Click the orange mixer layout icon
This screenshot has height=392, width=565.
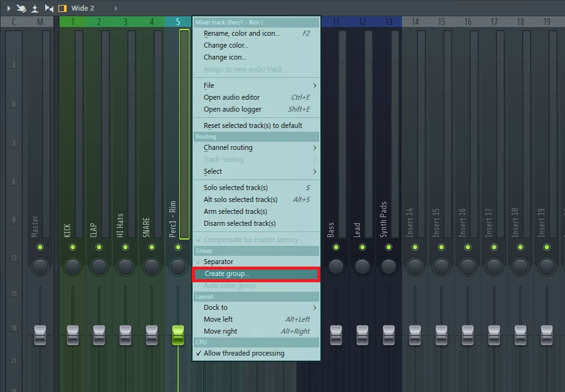(62, 8)
